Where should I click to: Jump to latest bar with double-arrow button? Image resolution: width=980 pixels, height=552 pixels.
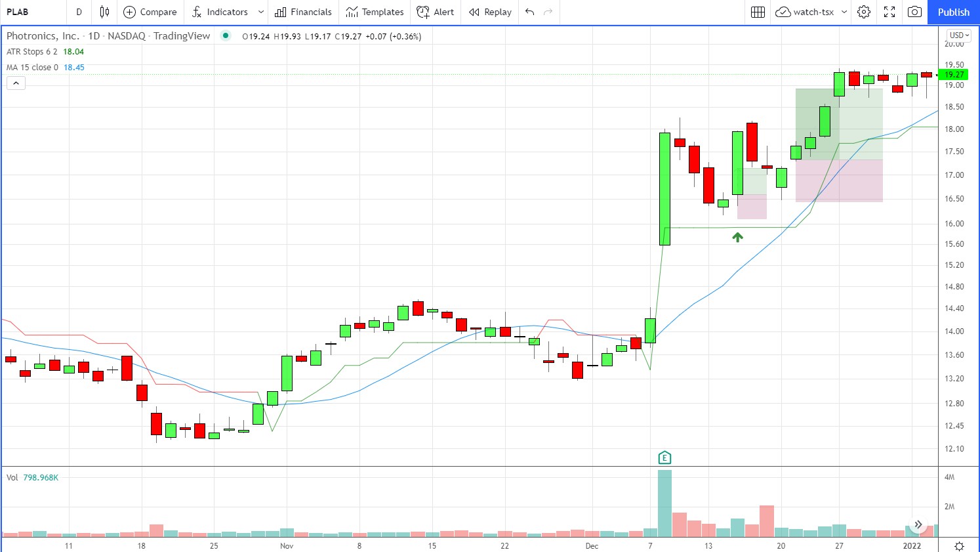pyautogui.click(x=918, y=524)
